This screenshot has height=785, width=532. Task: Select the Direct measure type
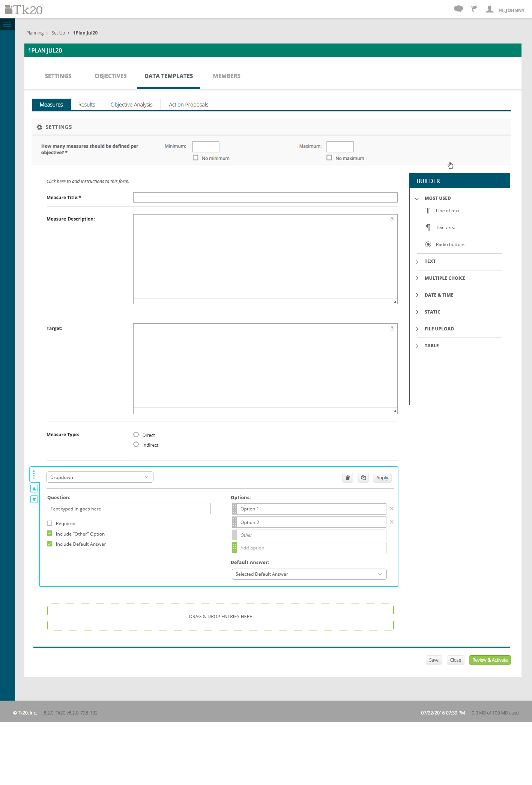coord(136,435)
